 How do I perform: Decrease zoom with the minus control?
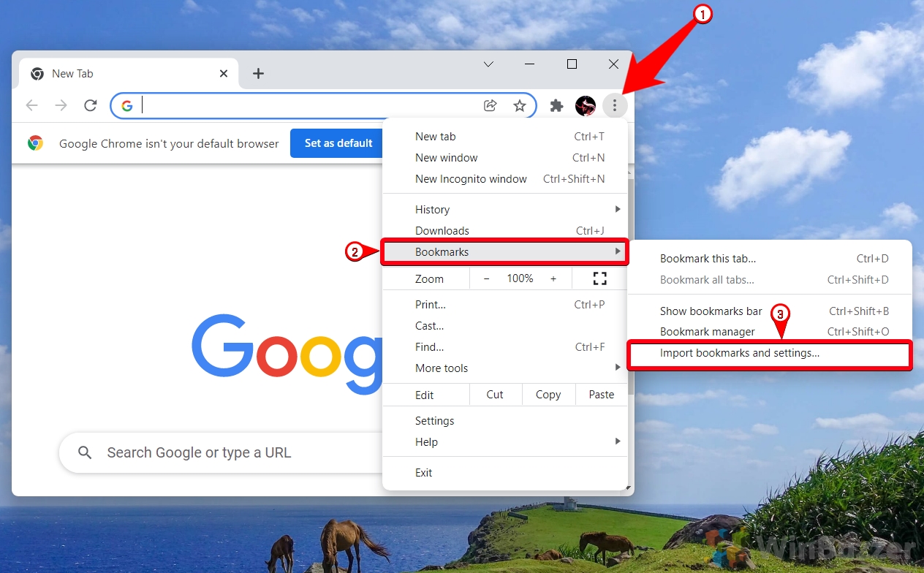coord(485,278)
